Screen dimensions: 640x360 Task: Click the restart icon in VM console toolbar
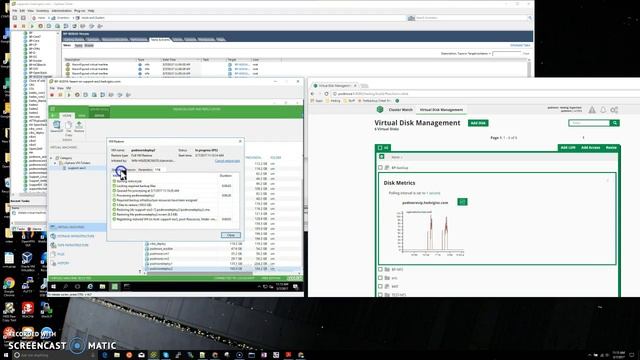pyautogui.click(x=77, y=95)
